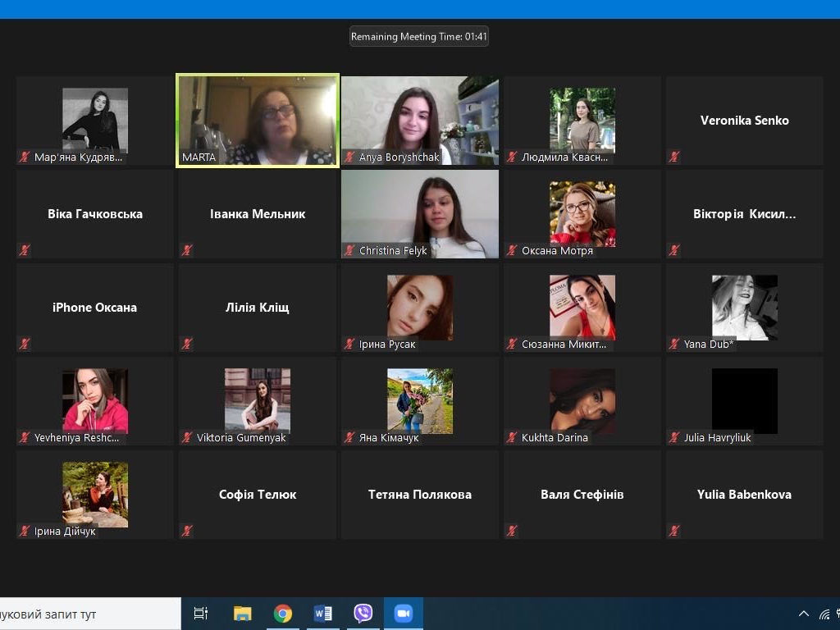Click the Task View taskbar icon
Screen dimensions: 840x630
pyautogui.click(x=200, y=614)
